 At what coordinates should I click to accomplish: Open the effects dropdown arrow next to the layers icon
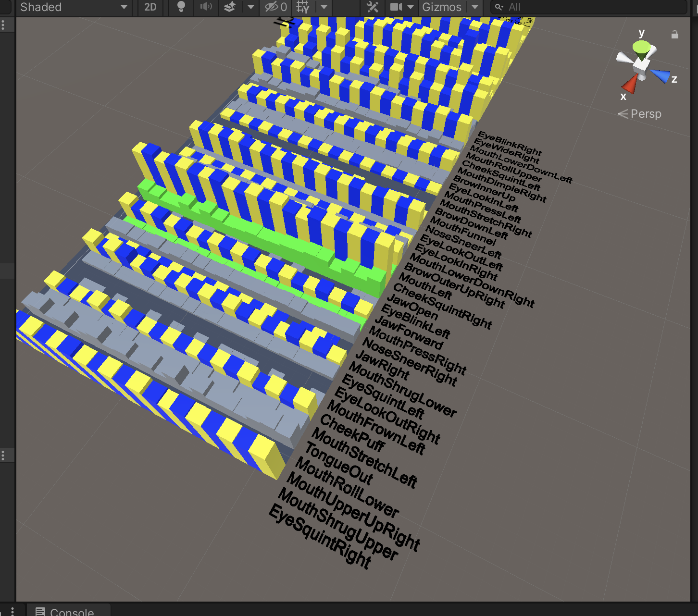point(250,7)
